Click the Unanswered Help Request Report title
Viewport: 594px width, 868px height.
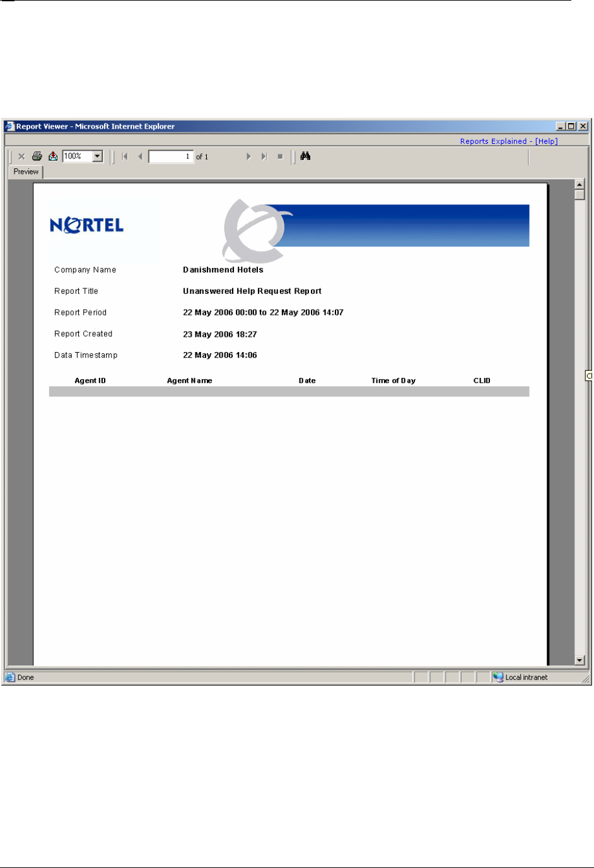[x=252, y=291]
